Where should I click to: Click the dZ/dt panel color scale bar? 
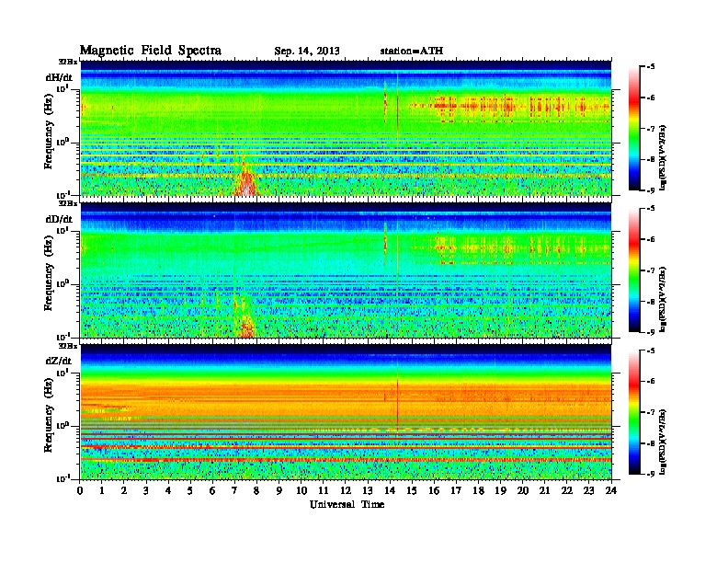(x=634, y=412)
